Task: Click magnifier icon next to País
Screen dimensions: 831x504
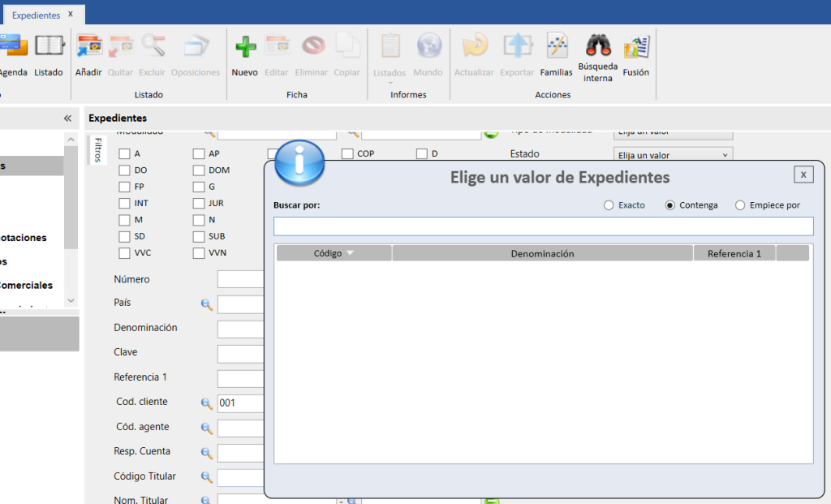Action: 207,304
